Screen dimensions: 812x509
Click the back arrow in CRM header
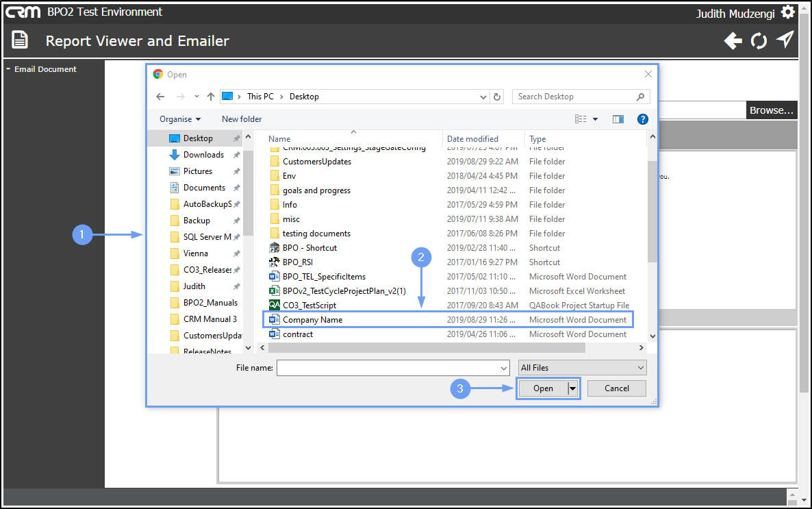[733, 40]
